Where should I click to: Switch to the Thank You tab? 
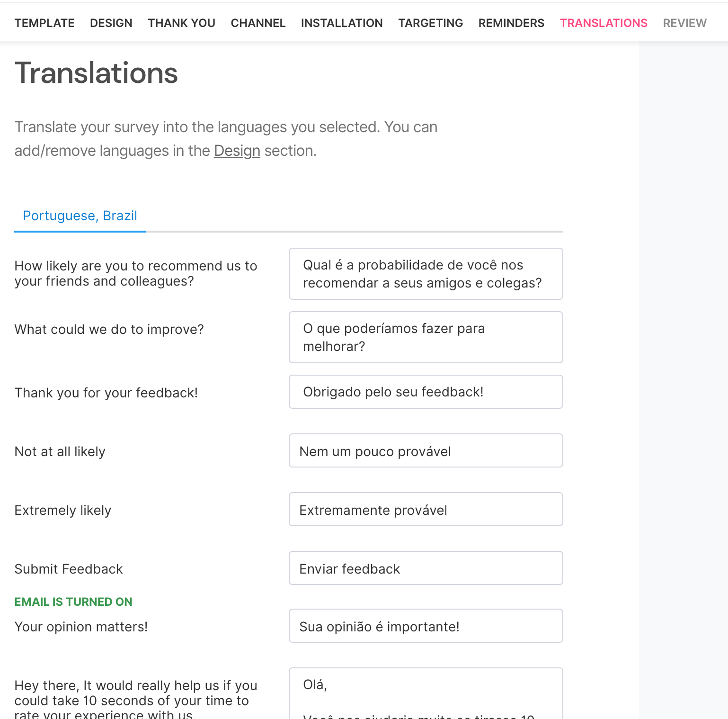(x=181, y=23)
